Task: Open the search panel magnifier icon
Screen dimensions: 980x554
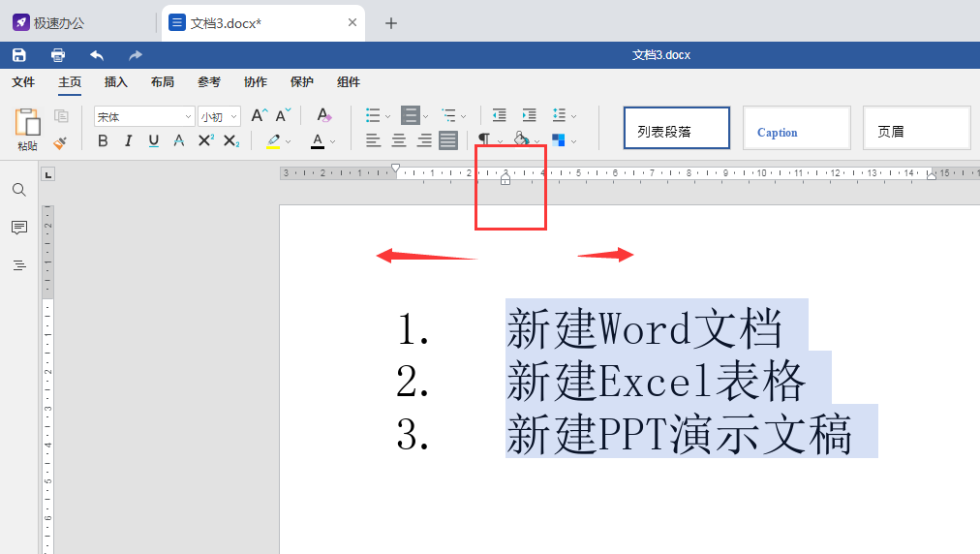Action: (19, 190)
